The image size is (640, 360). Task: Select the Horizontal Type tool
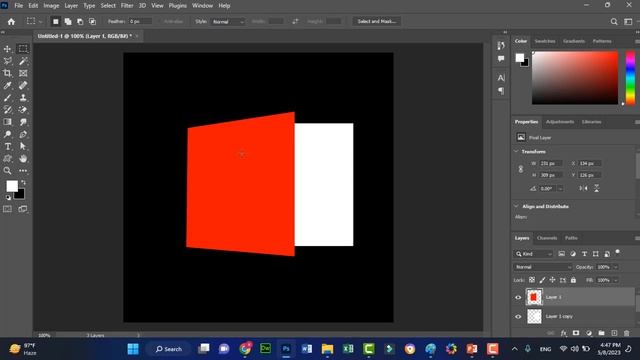pos(7,146)
